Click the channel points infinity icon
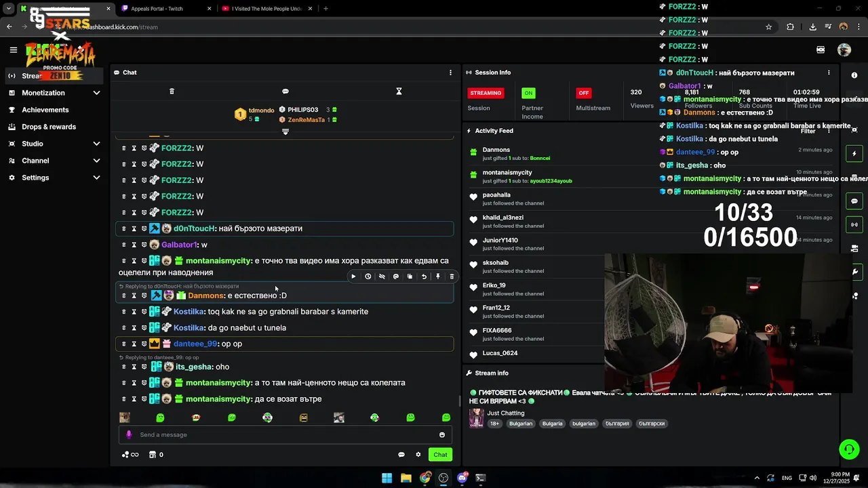Image resolution: width=868 pixels, height=488 pixels. point(130,455)
